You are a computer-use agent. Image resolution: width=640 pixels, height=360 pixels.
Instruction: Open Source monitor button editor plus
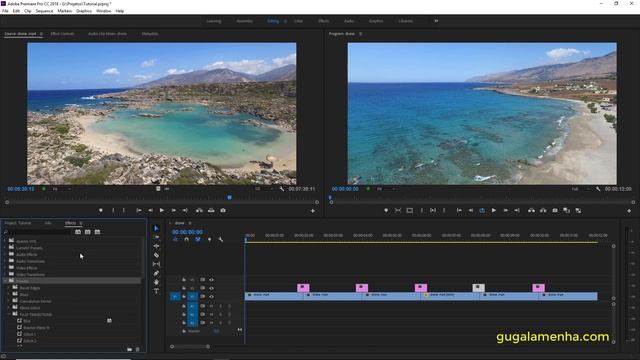pos(313,211)
